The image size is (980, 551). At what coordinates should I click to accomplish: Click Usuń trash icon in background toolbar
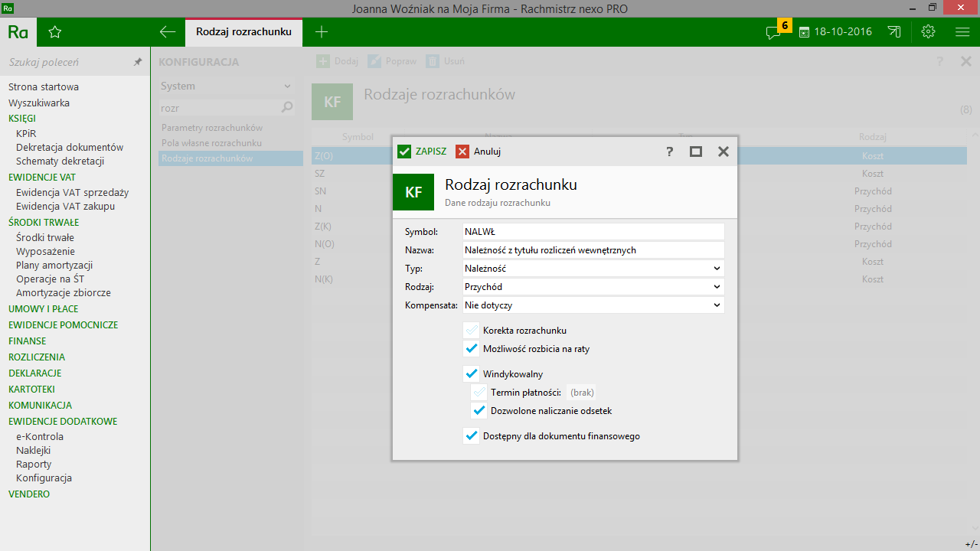[x=433, y=61]
